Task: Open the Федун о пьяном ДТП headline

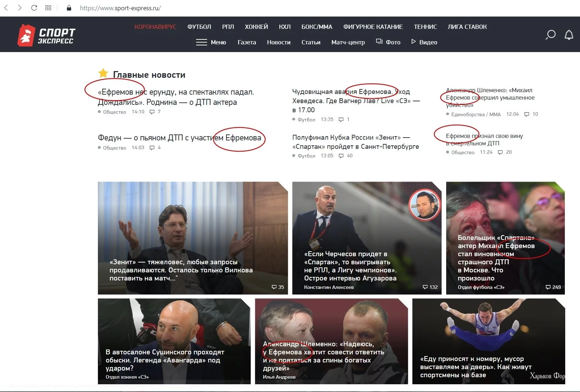Action: pos(180,138)
